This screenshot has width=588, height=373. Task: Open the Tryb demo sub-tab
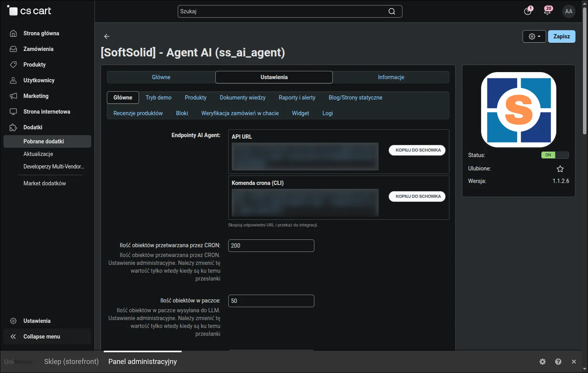pos(159,98)
